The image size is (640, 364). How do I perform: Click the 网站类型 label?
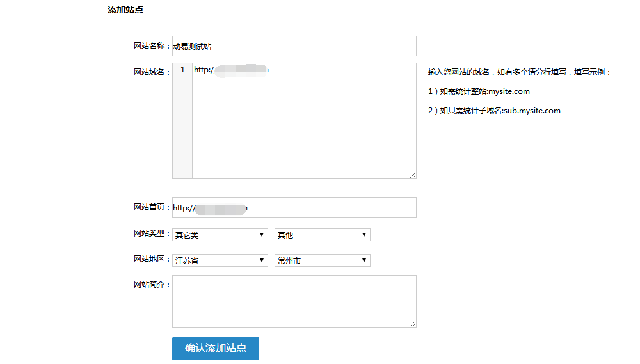point(151,233)
